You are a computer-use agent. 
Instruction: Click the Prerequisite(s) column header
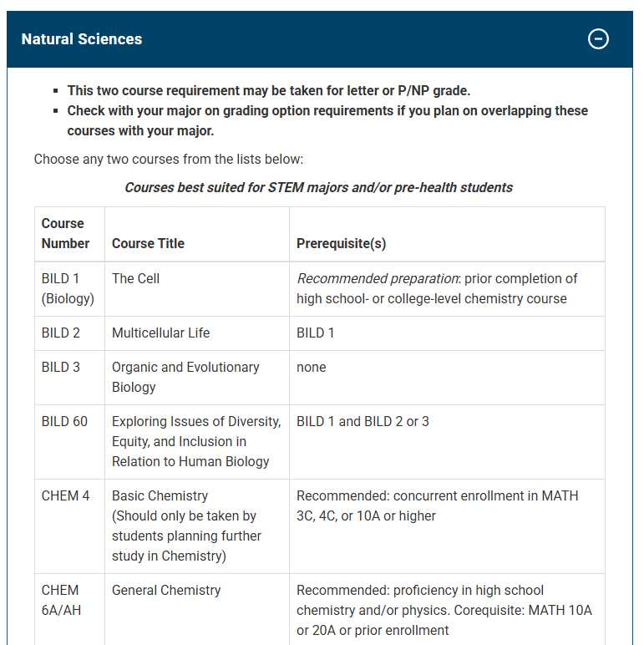pos(341,243)
